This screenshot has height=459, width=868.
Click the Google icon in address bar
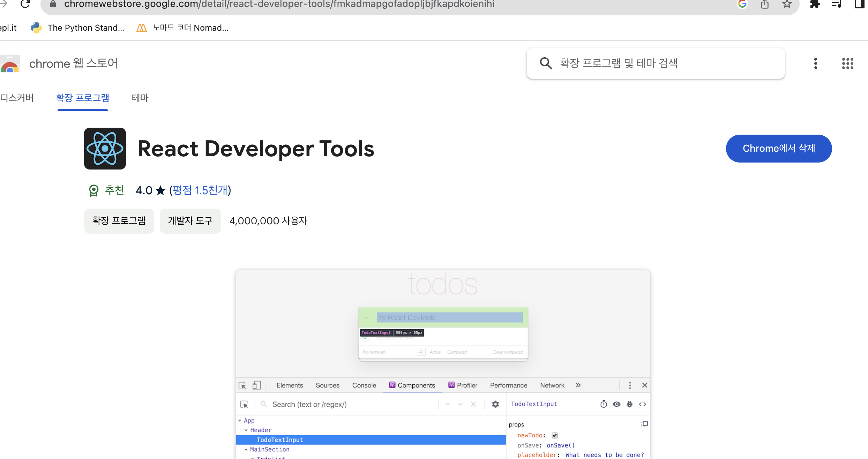(742, 4)
